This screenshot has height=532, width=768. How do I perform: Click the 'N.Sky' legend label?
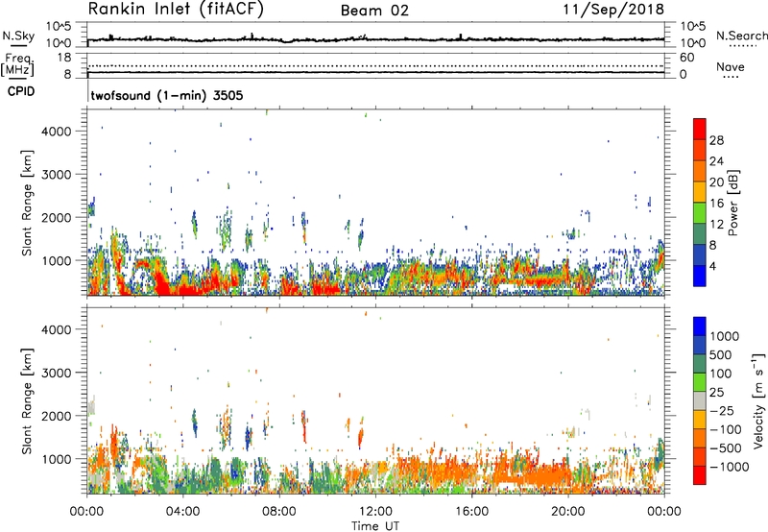tap(18, 36)
